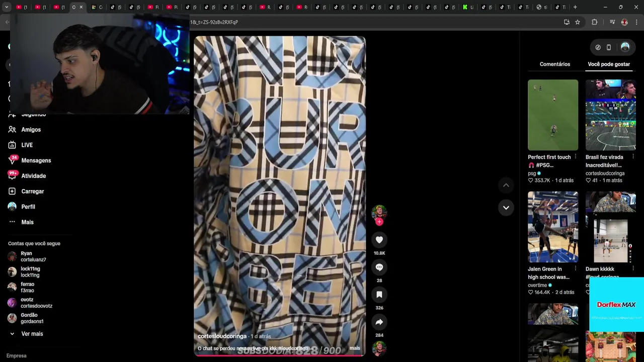644x362 pixels.
Task: Go to the next video with down arrow
Action: pos(506,207)
